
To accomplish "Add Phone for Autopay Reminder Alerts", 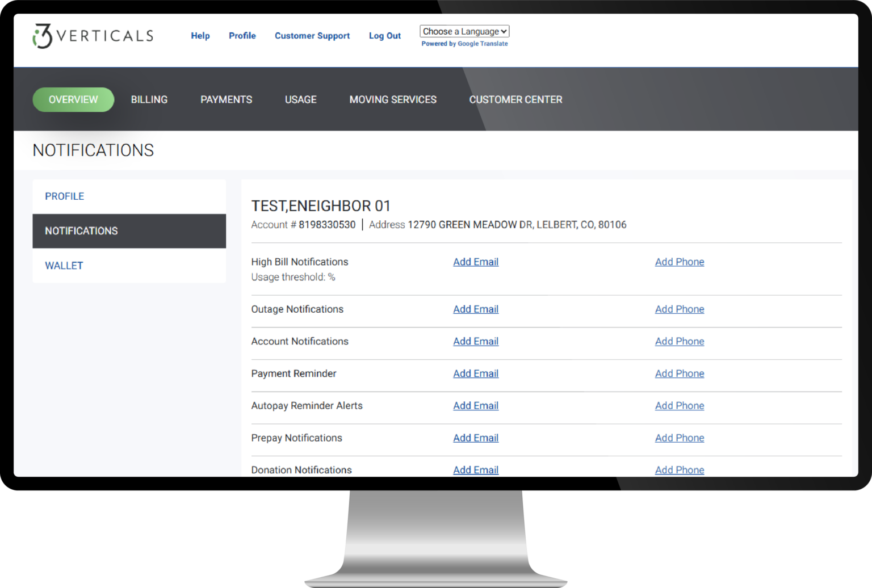I will point(679,405).
